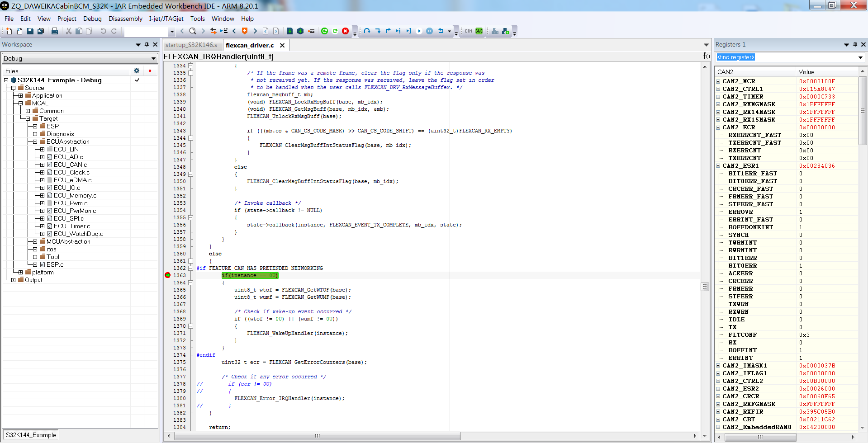This screenshot has height=443, width=868.
Task: Open the Debug configuration dropdown in Workspace
Action: click(x=154, y=58)
